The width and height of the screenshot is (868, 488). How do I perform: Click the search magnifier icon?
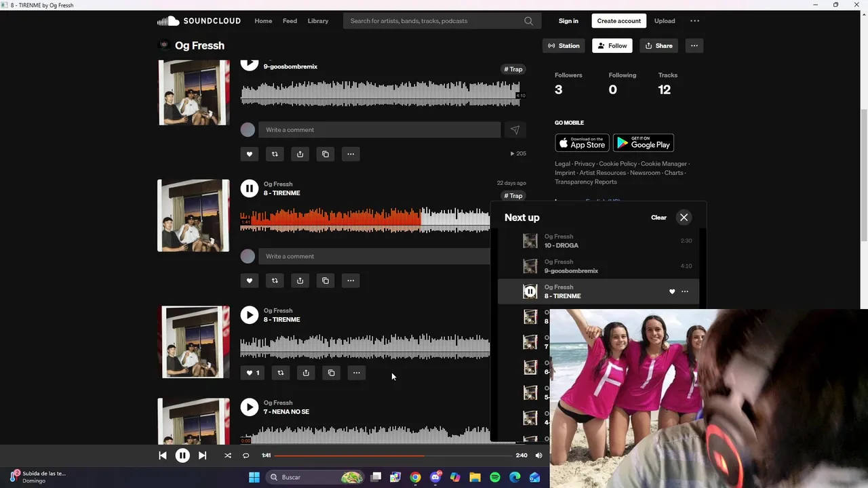point(529,21)
